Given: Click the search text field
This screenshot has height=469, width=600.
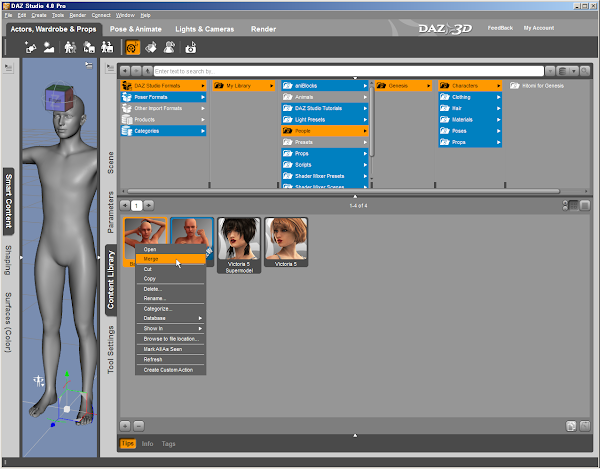Looking at the screenshot, I should pos(349,71).
